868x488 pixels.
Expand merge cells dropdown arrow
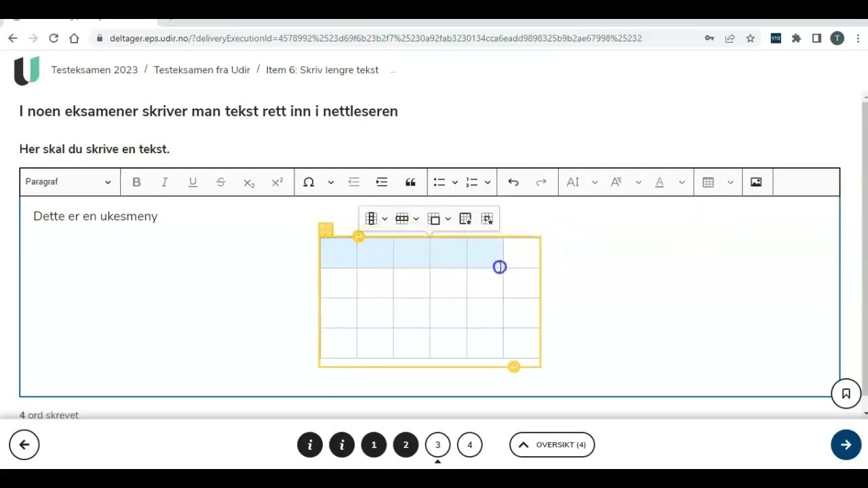[448, 219]
